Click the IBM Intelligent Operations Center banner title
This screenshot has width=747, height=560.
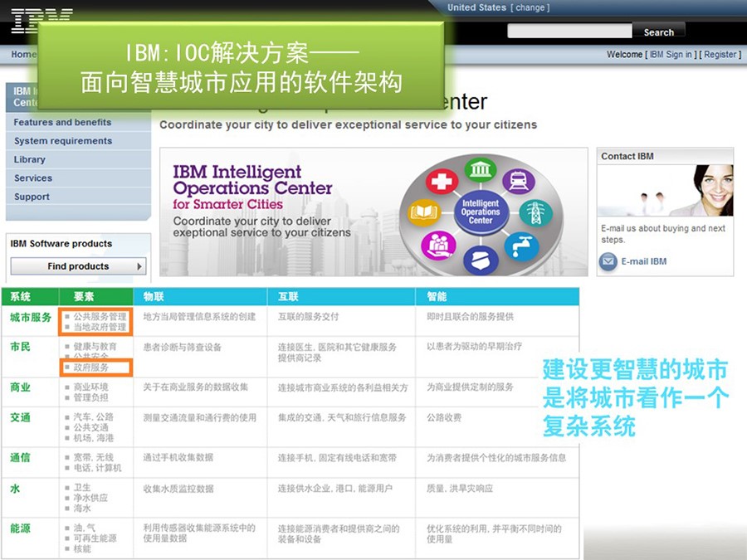[x=252, y=179]
